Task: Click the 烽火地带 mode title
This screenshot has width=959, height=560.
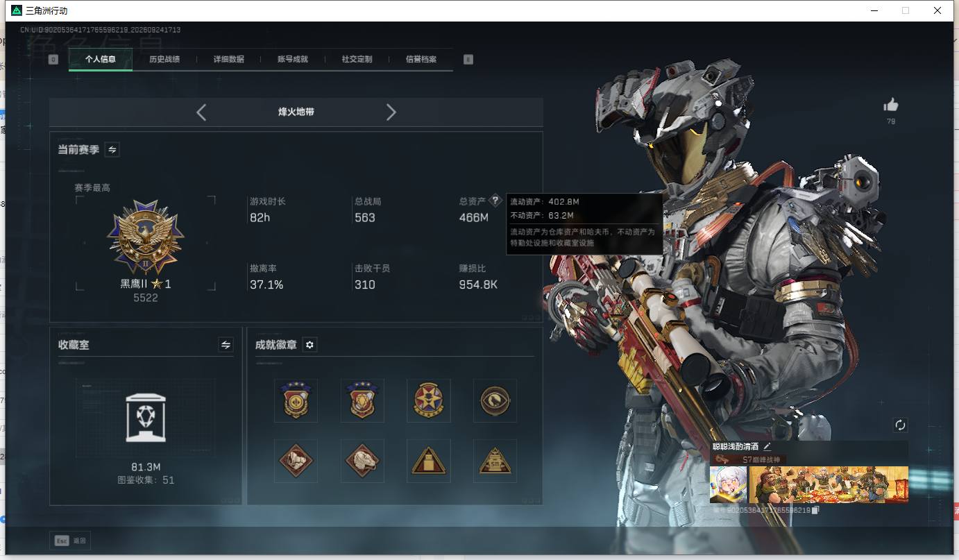Action: (296, 112)
